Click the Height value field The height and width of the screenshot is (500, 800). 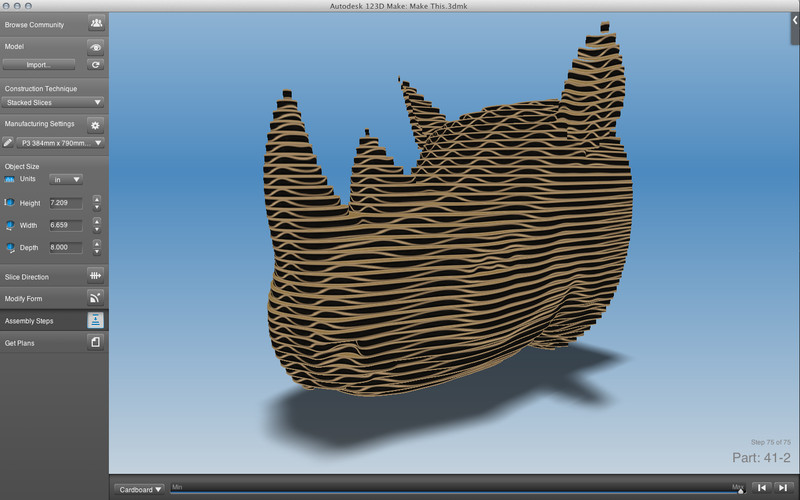[x=65, y=203]
